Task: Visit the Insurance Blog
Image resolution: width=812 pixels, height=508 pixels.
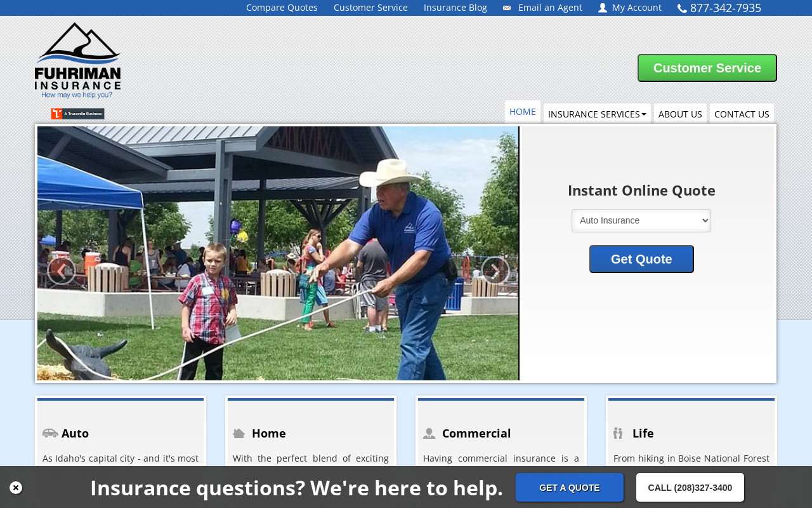Action: (x=455, y=8)
